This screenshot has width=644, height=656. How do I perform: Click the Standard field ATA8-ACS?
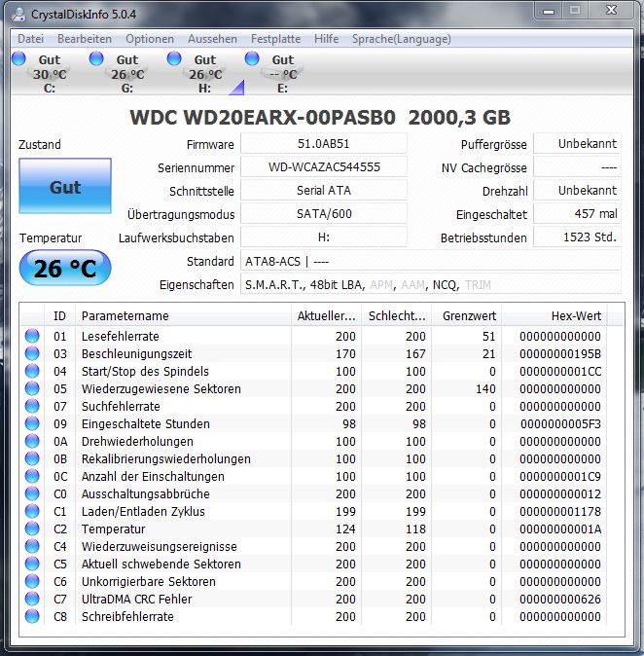431,262
